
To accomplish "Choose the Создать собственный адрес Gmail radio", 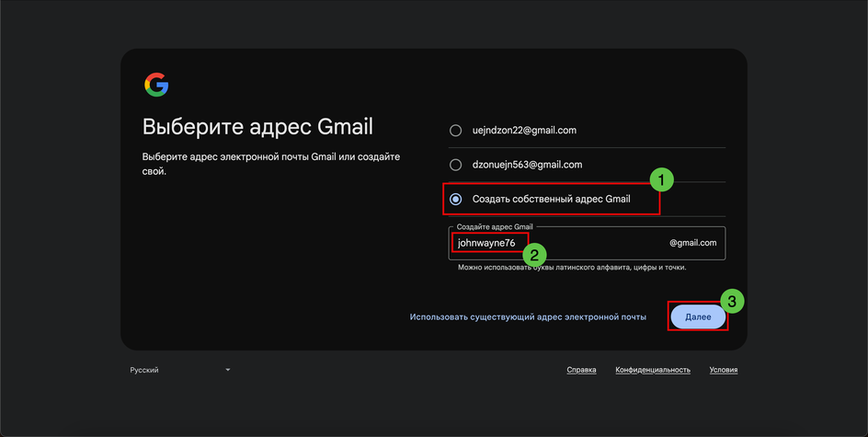I will (x=455, y=199).
